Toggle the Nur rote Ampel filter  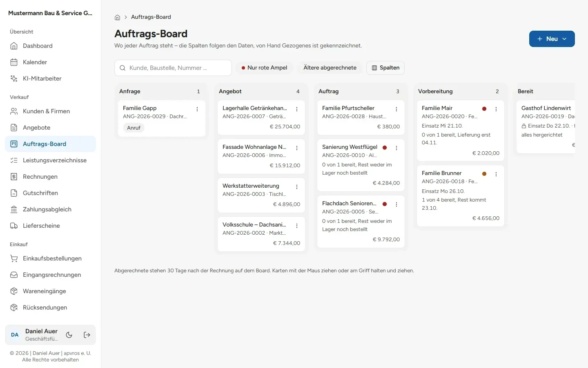264,68
